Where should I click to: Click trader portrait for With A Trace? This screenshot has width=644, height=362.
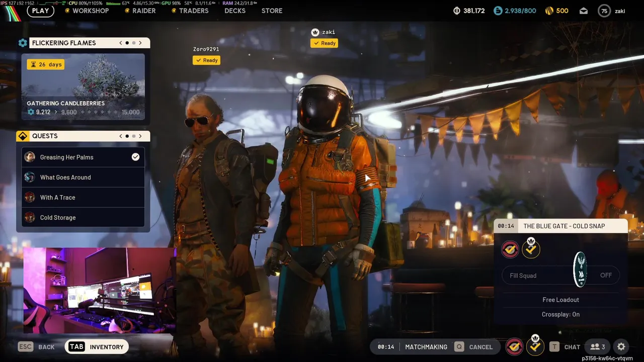(x=30, y=197)
